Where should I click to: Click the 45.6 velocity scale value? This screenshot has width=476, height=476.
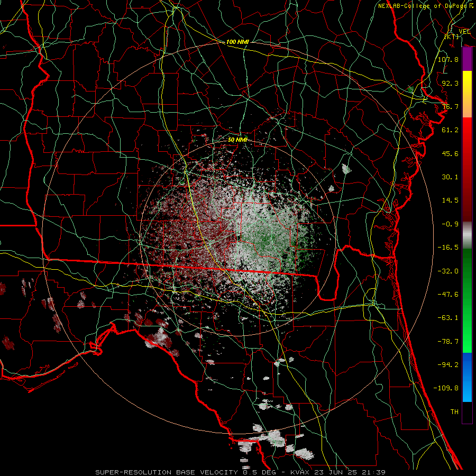450,153
